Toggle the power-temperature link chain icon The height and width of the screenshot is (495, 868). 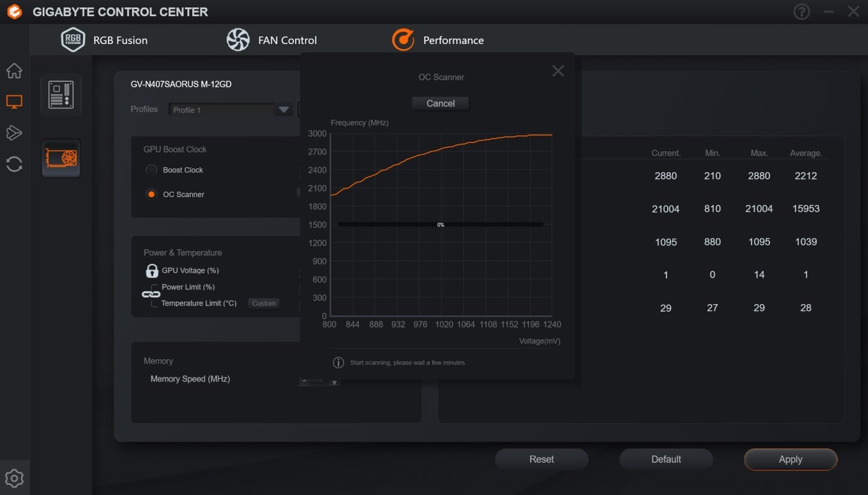151,294
